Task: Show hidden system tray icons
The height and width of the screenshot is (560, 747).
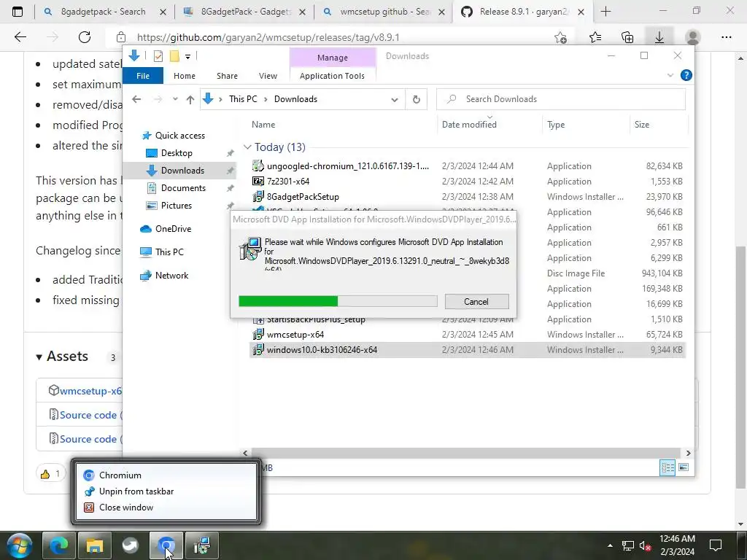Action: pos(610,545)
